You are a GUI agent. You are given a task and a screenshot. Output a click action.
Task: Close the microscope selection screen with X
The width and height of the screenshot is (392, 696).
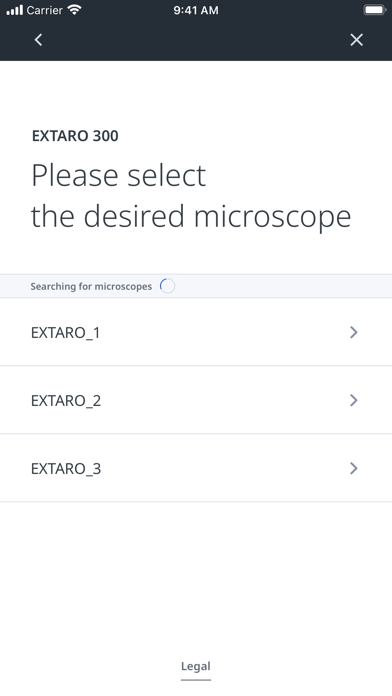[356, 40]
